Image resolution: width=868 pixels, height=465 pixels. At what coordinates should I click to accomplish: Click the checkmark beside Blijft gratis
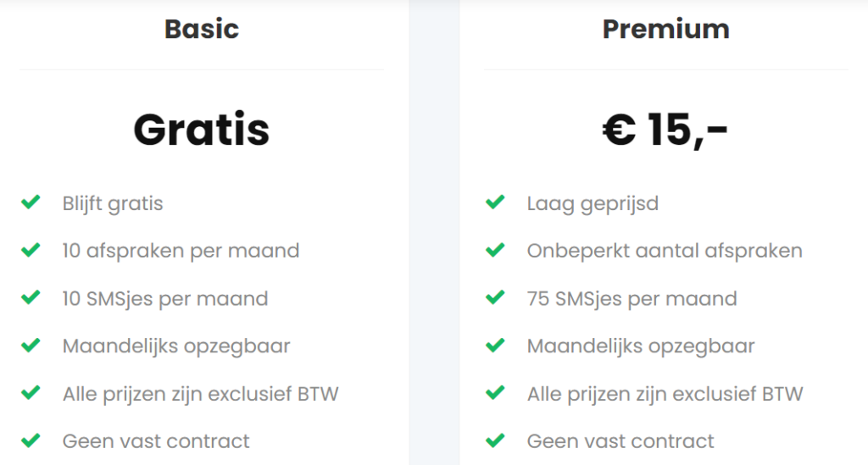coord(31,203)
